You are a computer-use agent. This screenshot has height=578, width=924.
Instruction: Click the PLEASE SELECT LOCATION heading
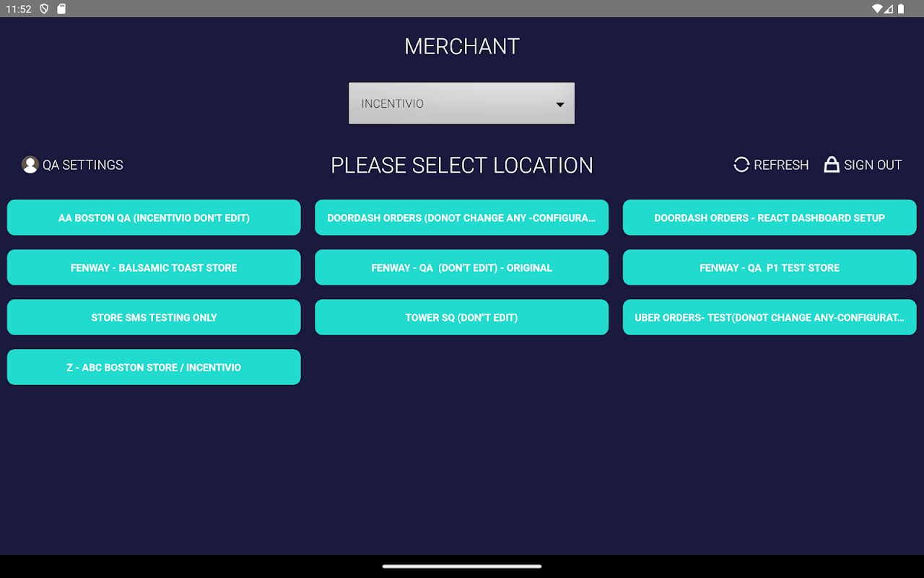462,165
